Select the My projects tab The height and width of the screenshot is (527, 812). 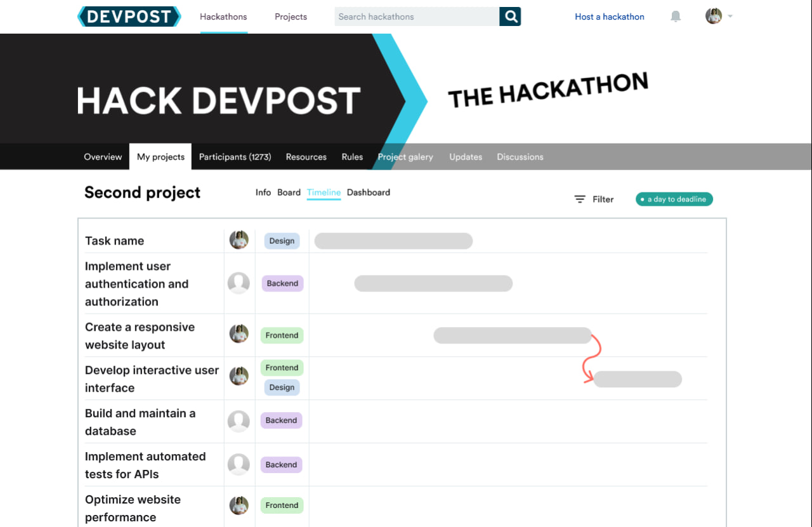(x=160, y=157)
